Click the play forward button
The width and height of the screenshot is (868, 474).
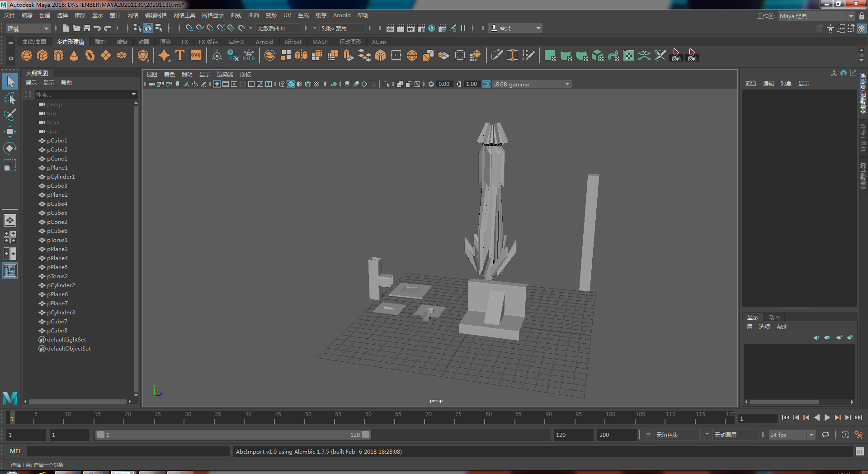coord(827,418)
